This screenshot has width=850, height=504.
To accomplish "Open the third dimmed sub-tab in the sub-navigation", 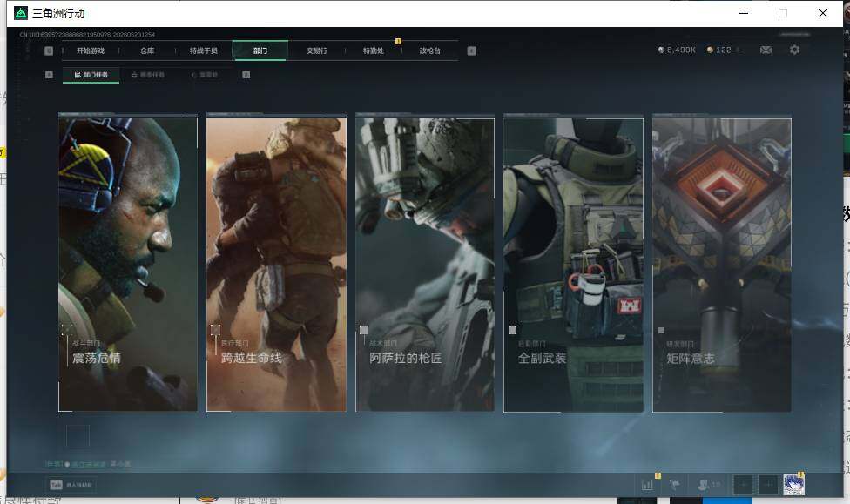I will coord(205,75).
